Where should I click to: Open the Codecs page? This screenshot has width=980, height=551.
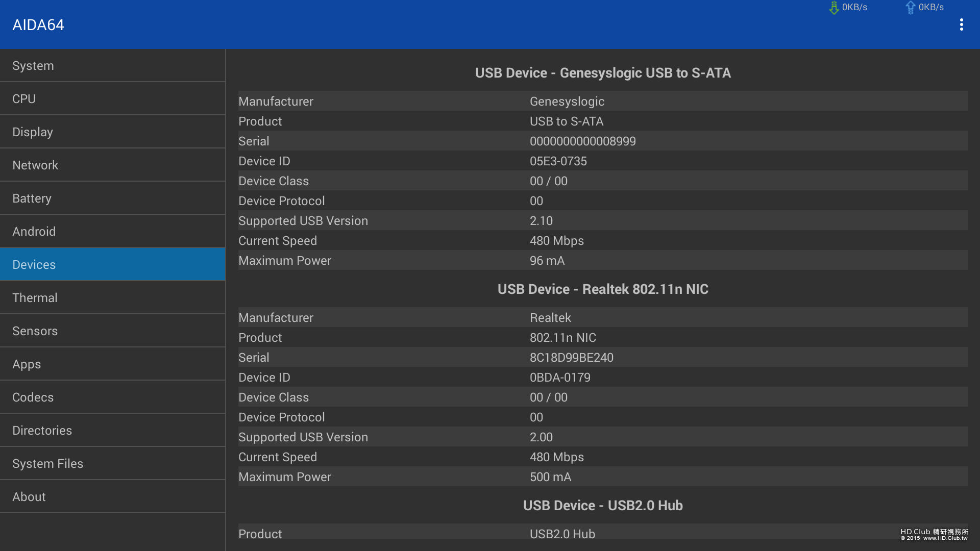click(112, 397)
